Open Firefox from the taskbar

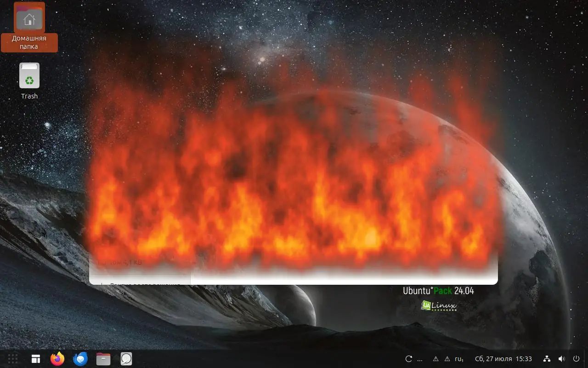[x=57, y=359]
